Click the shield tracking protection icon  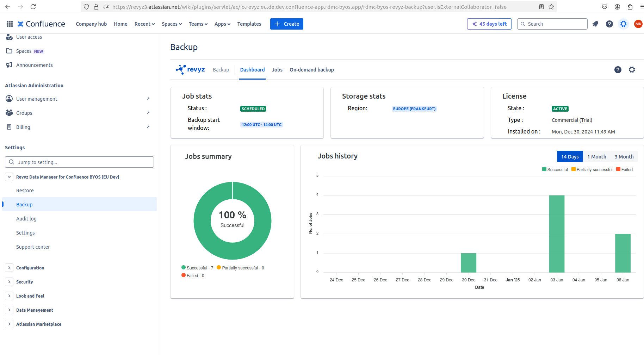[86, 7]
